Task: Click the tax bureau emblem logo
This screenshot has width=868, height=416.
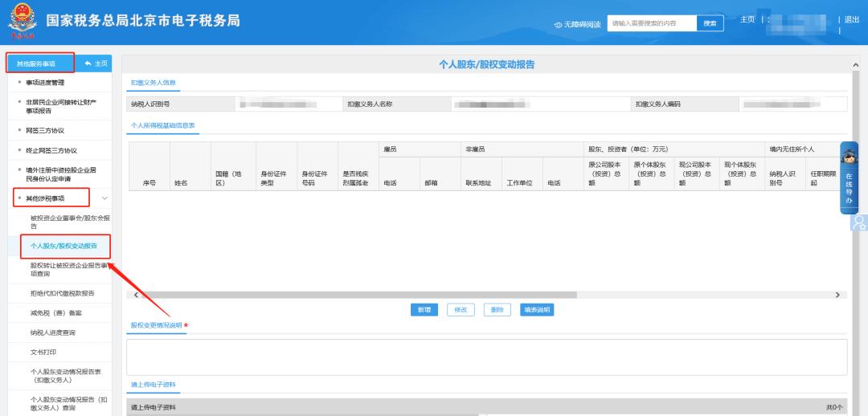Action: [22, 21]
